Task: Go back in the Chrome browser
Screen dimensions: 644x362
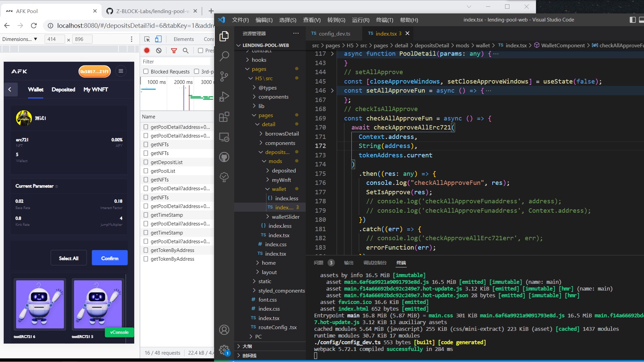Action: click(7, 25)
